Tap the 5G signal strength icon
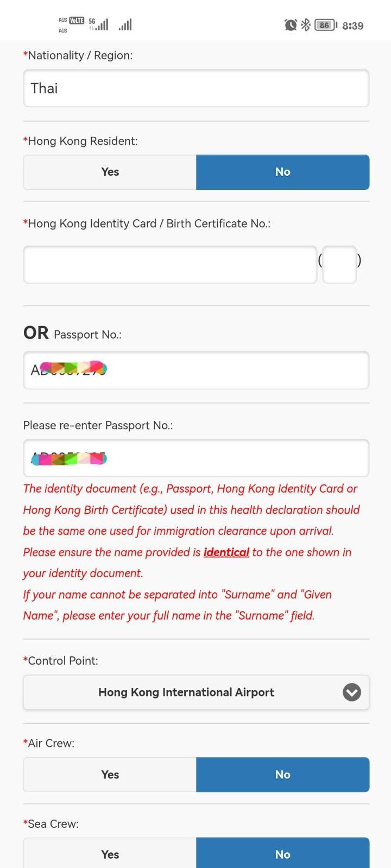Image resolution: width=391 pixels, height=868 pixels. [98, 24]
